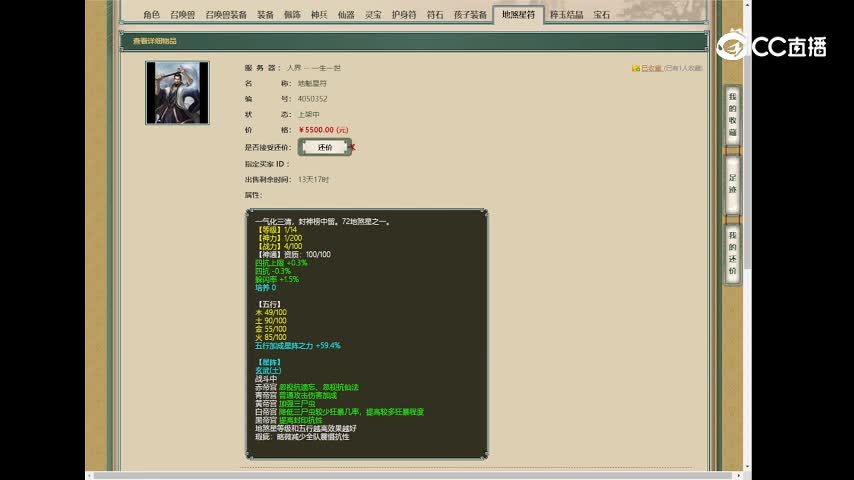The width and height of the screenshot is (854, 480).
Task: Click the 青帝宫 effect row
Action: click(x=296, y=395)
